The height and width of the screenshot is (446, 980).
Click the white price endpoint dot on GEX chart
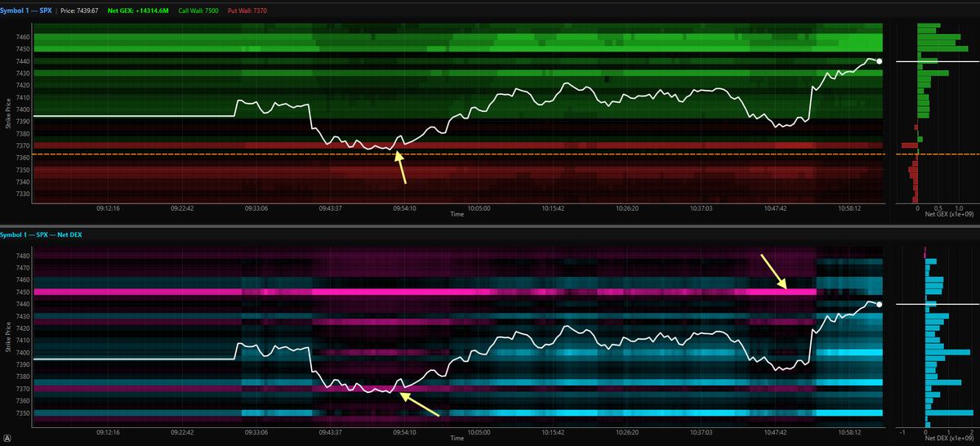pos(880,61)
